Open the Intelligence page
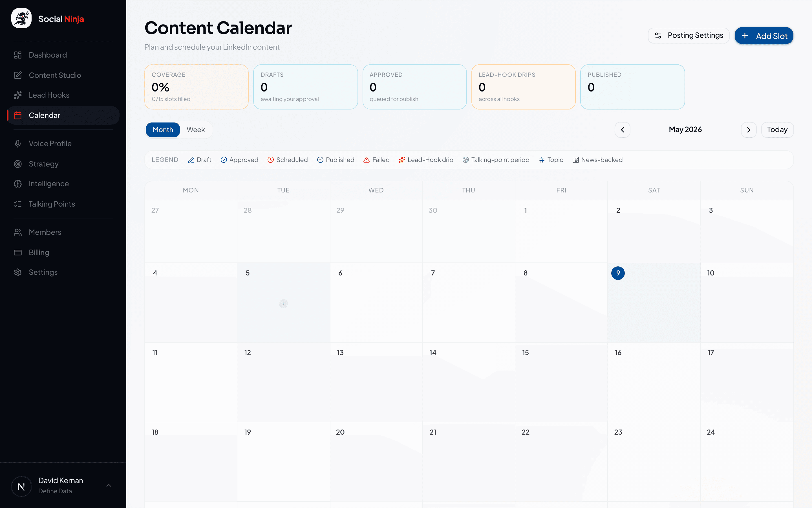The height and width of the screenshot is (508, 812). coord(63,184)
